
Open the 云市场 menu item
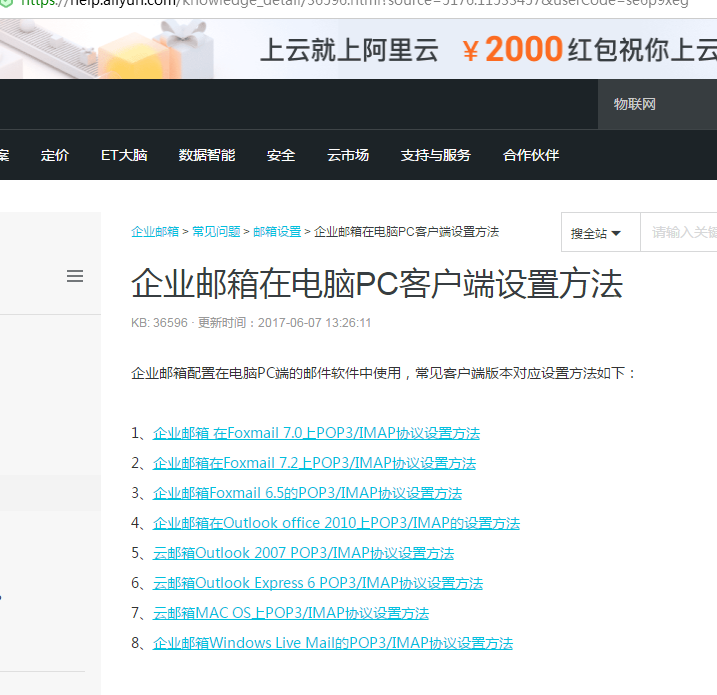(x=348, y=155)
